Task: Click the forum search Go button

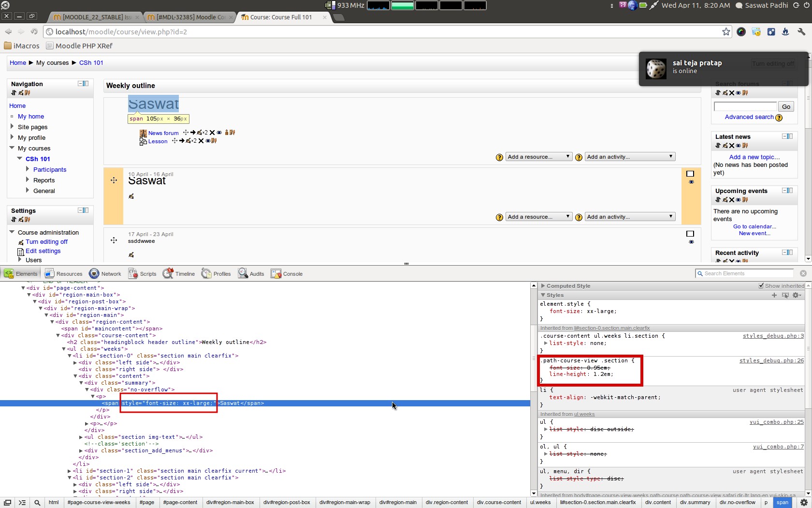Action: click(x=786, y=106)
